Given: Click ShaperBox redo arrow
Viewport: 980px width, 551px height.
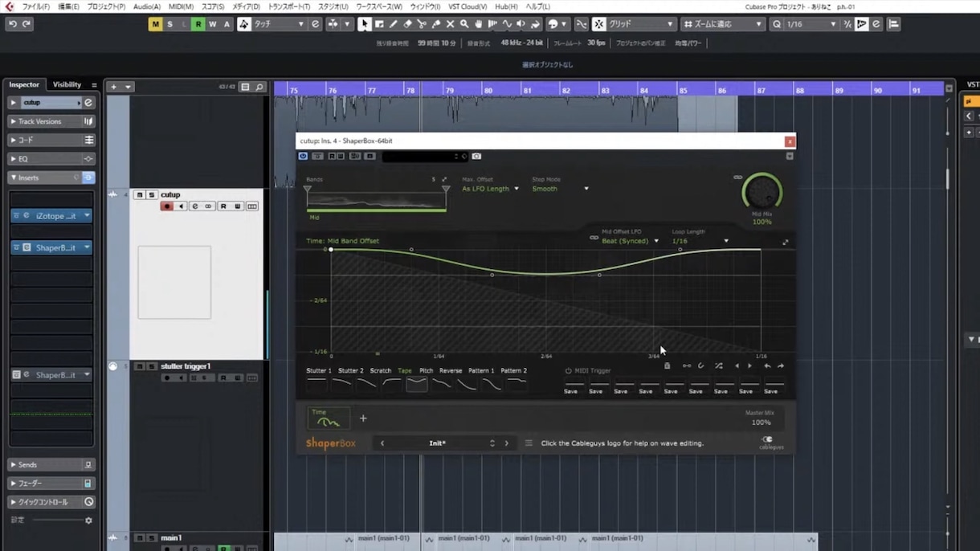Looking at the screenshot, I should point(781,366).
